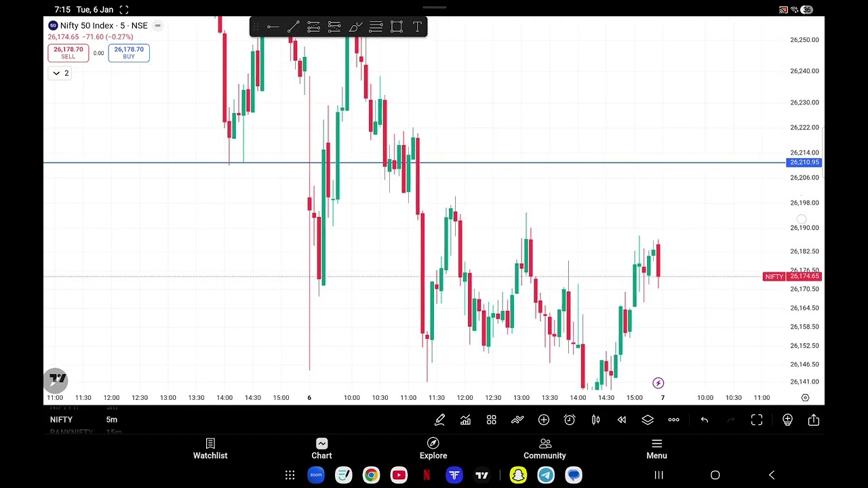Open the more options ellipsis menu

coord(673,420)
